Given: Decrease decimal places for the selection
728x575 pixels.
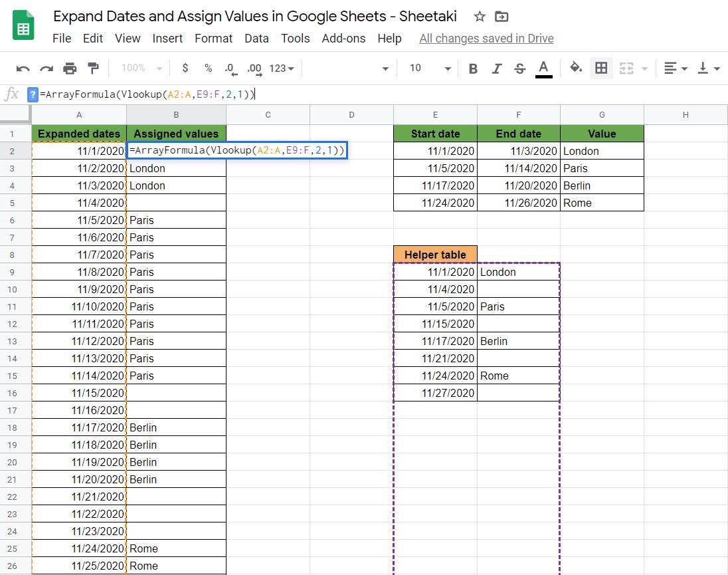Looking at the screenshot, I should [230, 68].
